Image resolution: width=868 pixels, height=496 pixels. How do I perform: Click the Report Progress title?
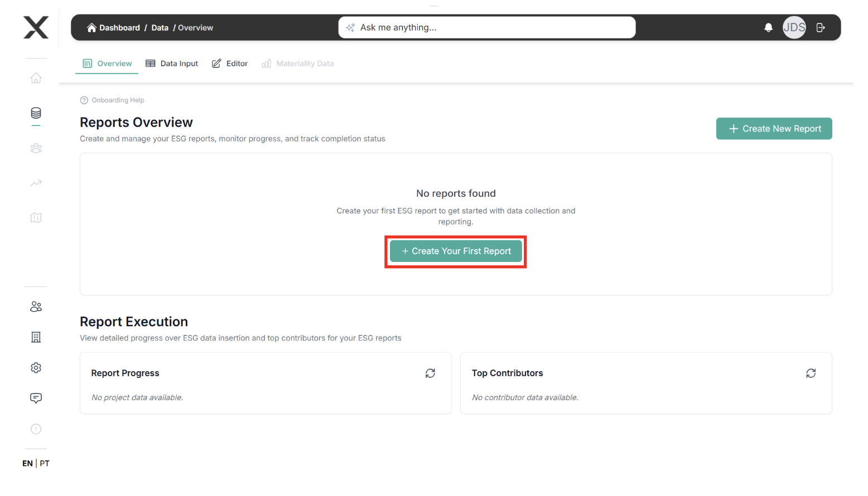[x=125, y=373]
